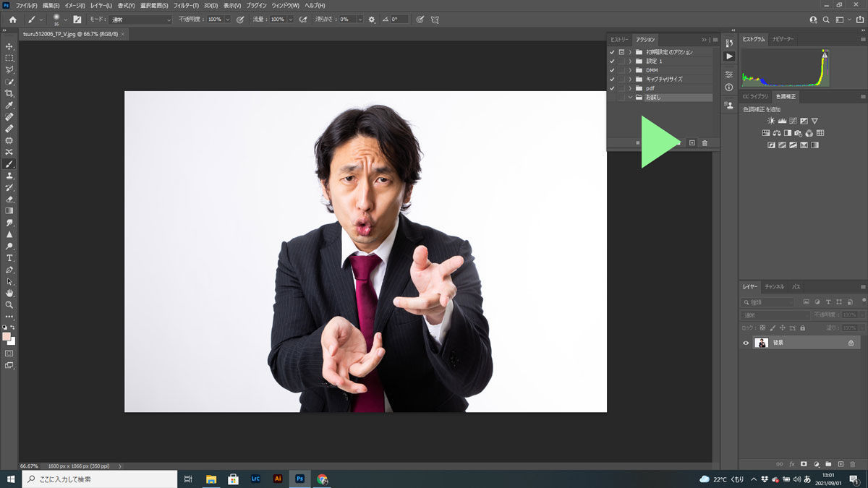Collapse the お試し action set
Screen dimensions: 868x488
tap(630, 96)
